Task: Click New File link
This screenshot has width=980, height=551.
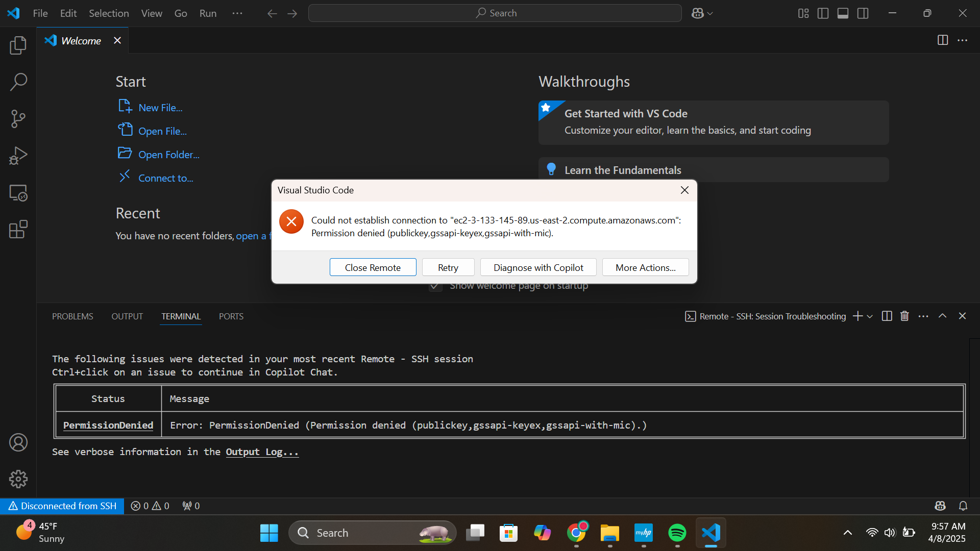Action: click(x=160, y=108)
